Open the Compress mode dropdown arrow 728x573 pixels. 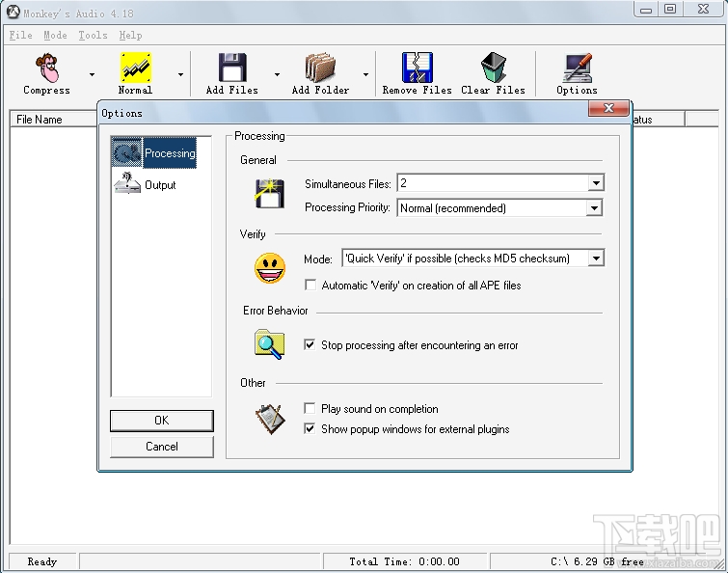point(92,74)
